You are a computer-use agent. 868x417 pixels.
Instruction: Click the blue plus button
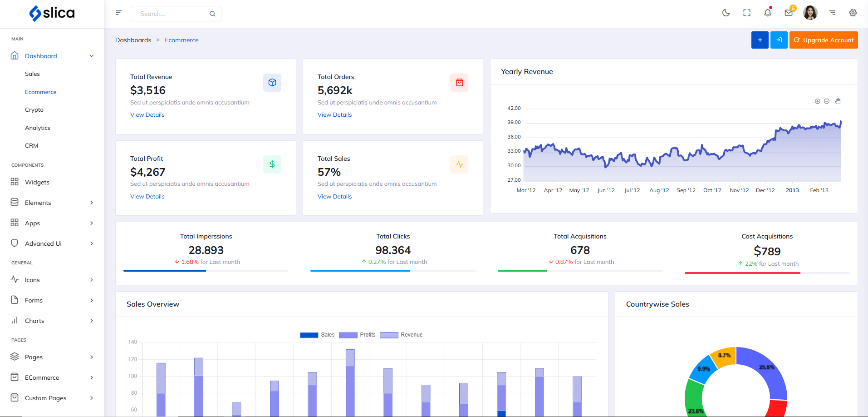click(x=760, y=40)
